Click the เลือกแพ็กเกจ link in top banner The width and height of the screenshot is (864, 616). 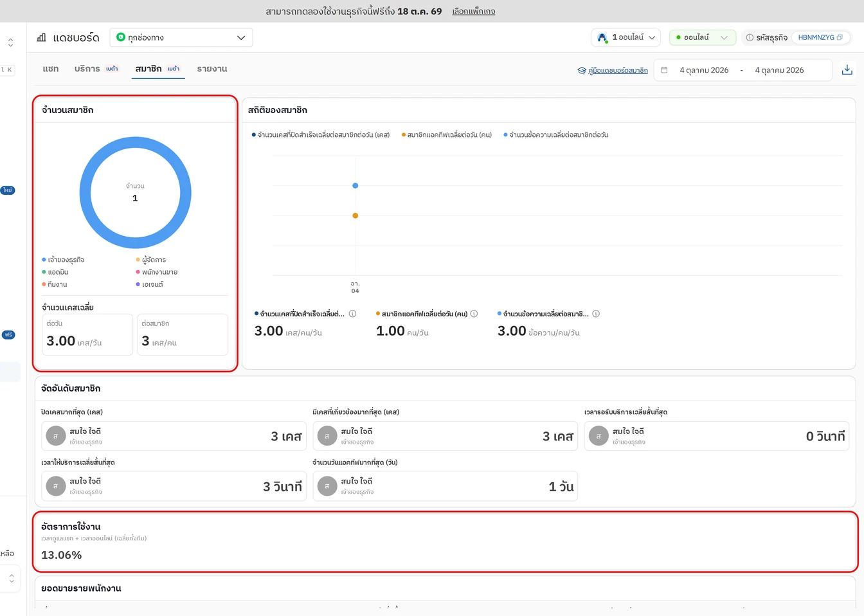click(x=474, y=12)
